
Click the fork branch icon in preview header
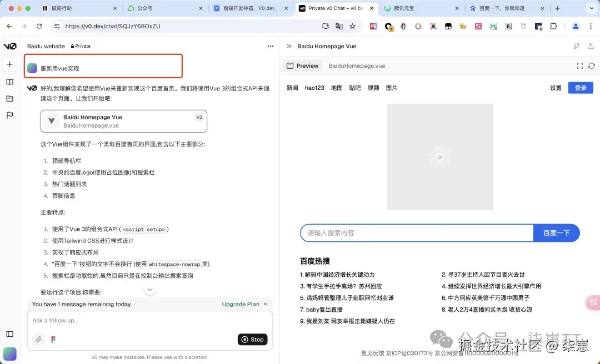click(577, 46)
